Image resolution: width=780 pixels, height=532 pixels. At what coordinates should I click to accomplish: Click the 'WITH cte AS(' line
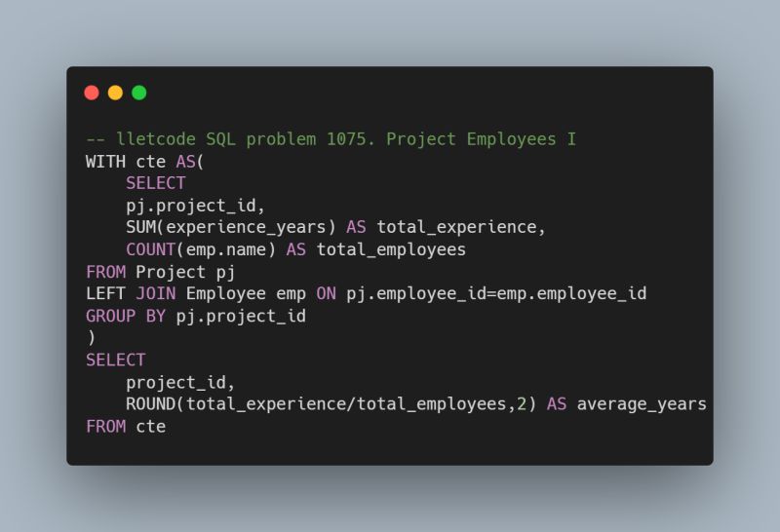144,162
